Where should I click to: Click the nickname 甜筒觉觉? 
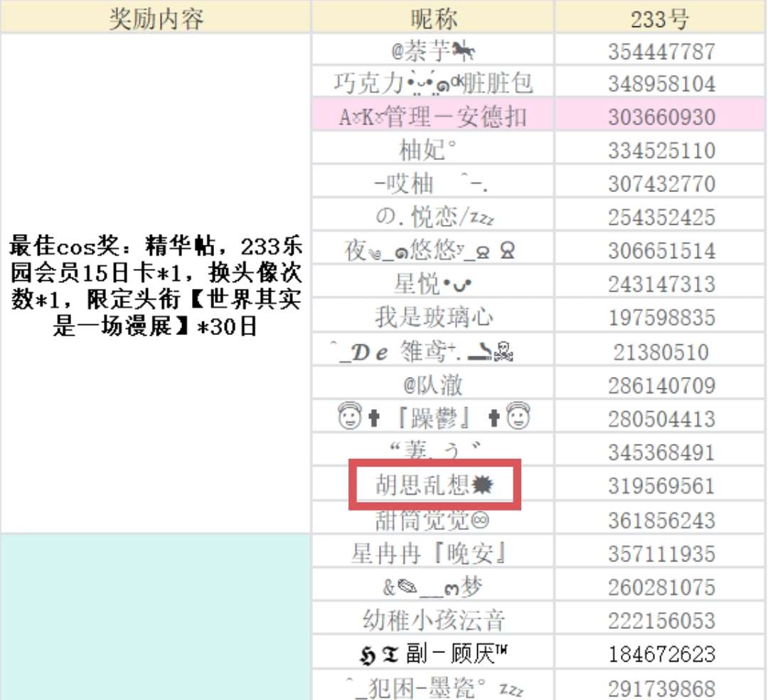click(433, 521)
